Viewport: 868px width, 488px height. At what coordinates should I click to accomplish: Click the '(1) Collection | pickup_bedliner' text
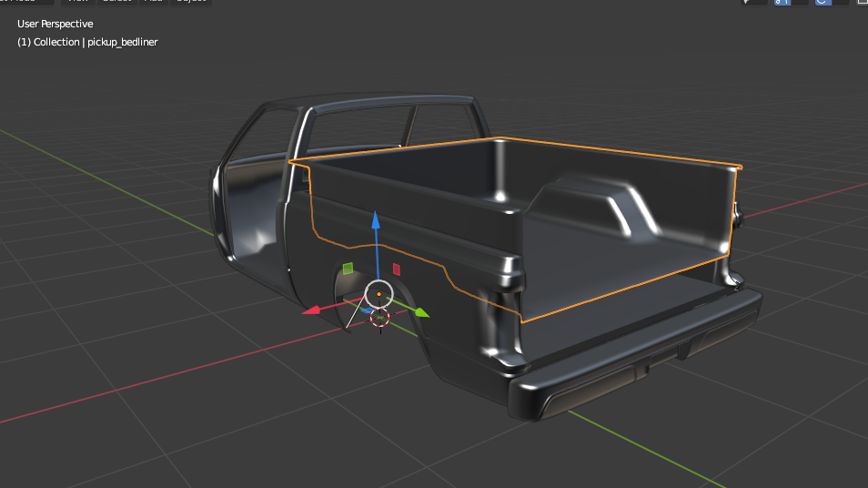click(87, 42)
